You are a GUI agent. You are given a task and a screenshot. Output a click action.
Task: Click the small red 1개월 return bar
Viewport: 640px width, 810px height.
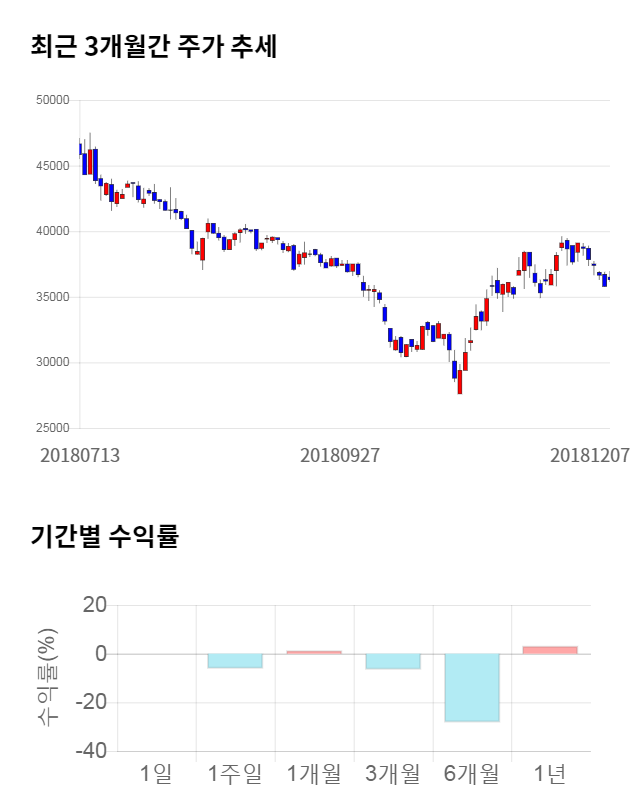[x=314, y=652]
